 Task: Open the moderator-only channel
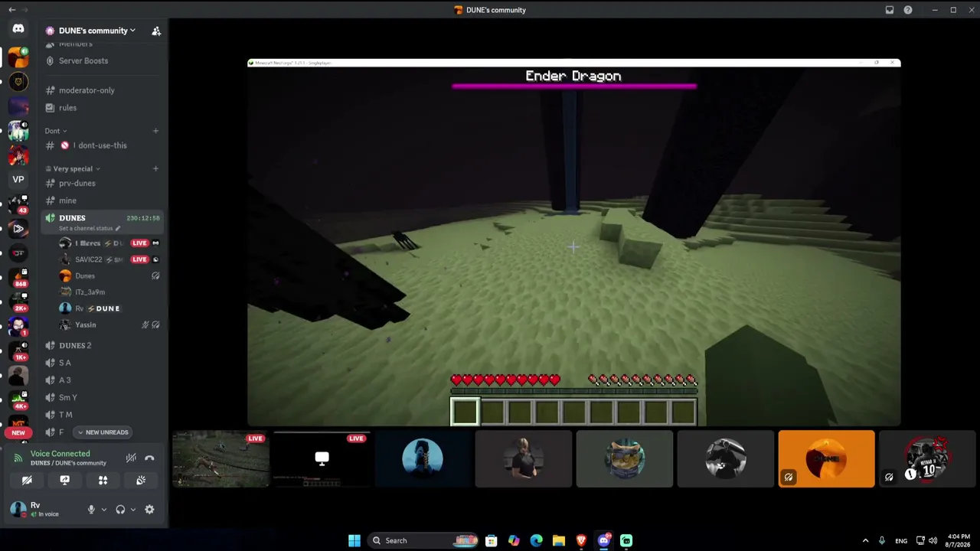pos(87,90)
